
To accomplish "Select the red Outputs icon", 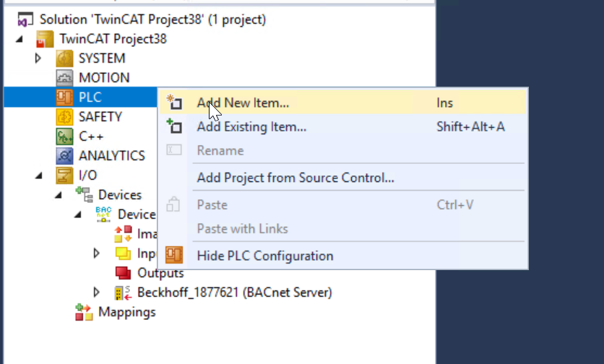I will (123, 273).
